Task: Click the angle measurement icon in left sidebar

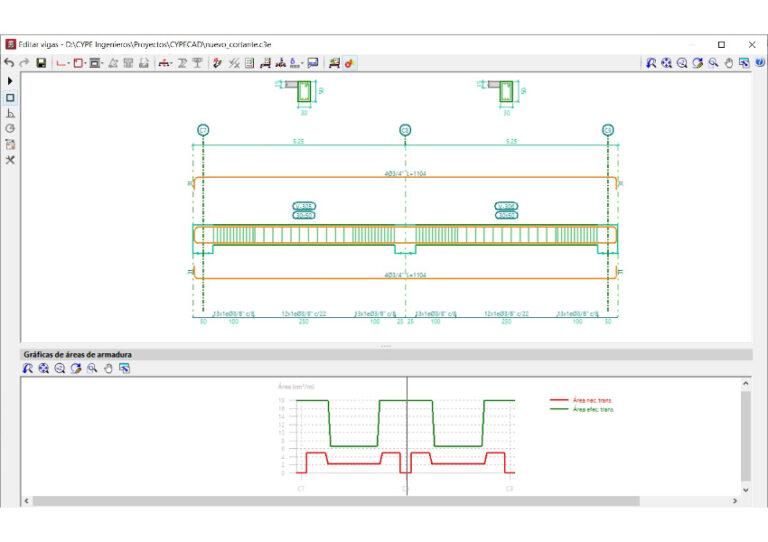Action: click(x=10, y=113)
